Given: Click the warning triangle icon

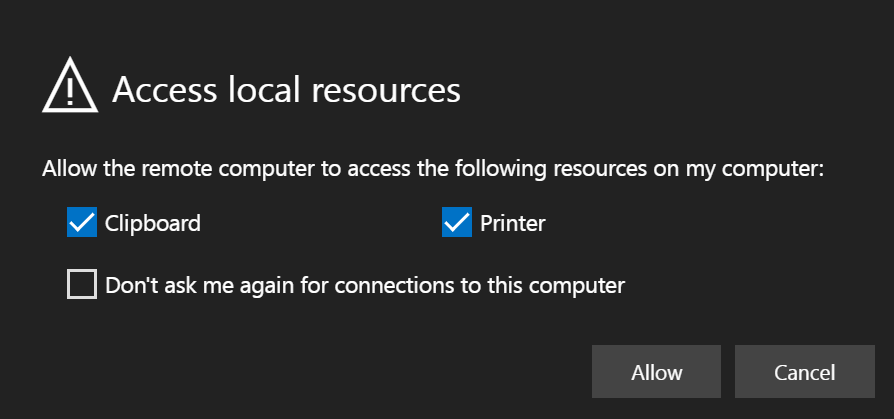Looking at the screenshot, I should (69, 89).
